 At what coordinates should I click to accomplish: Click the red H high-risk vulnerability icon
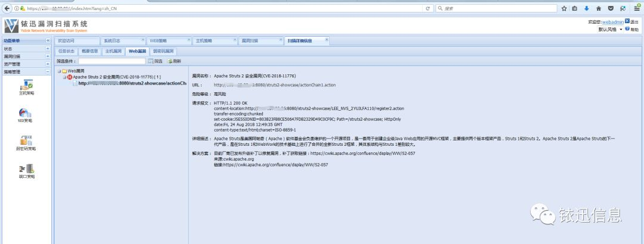[70, 77]
